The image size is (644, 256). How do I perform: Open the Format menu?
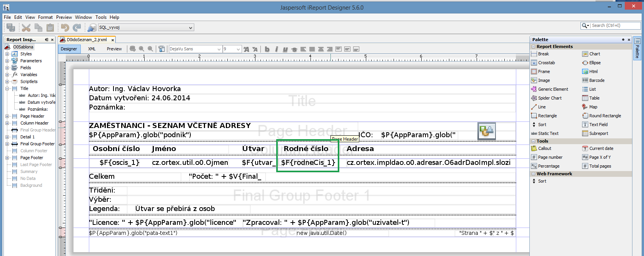pyautogui.click(x=45, y=17)
